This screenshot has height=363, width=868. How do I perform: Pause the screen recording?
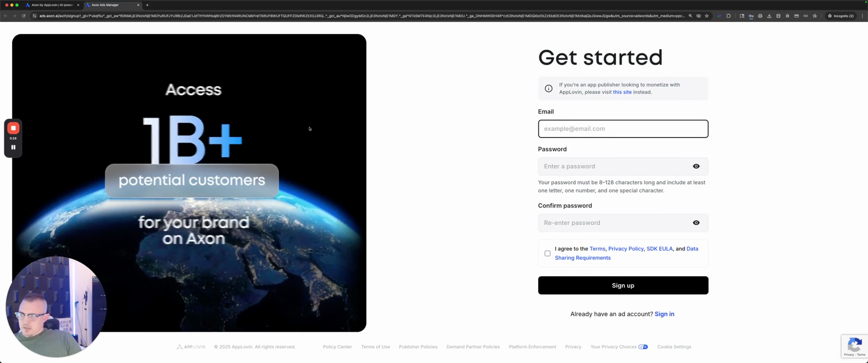(x=13, y=147)
